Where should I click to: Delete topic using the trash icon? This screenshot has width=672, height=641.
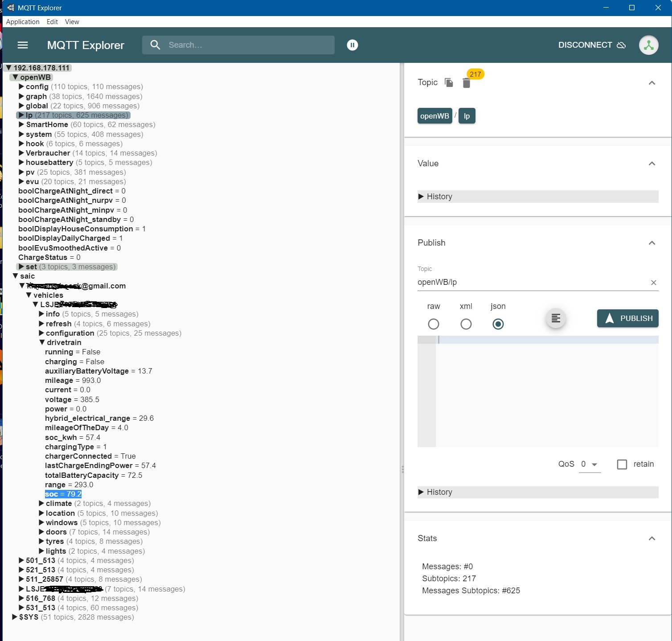pyautogui.click(x=466, y=83)
